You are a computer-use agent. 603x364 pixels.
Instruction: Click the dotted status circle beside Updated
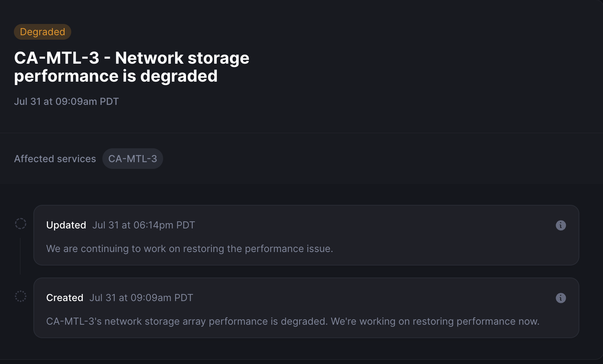tap(21, 224)
